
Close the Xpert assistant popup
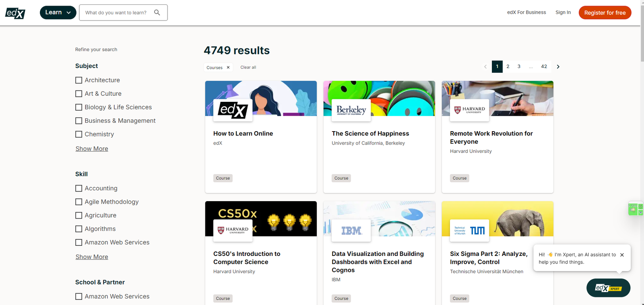[x=622, y=255]
